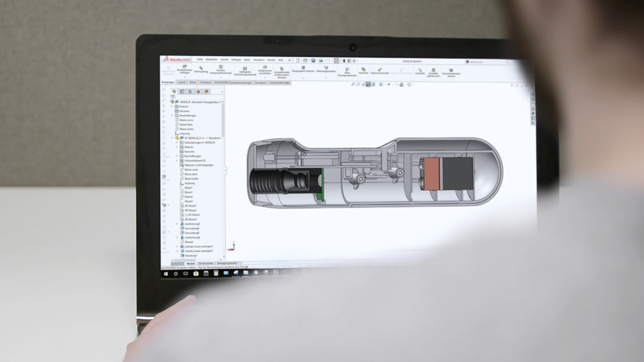Expand Aufsatz-Linear austragen1 feature

pos(177,246)
